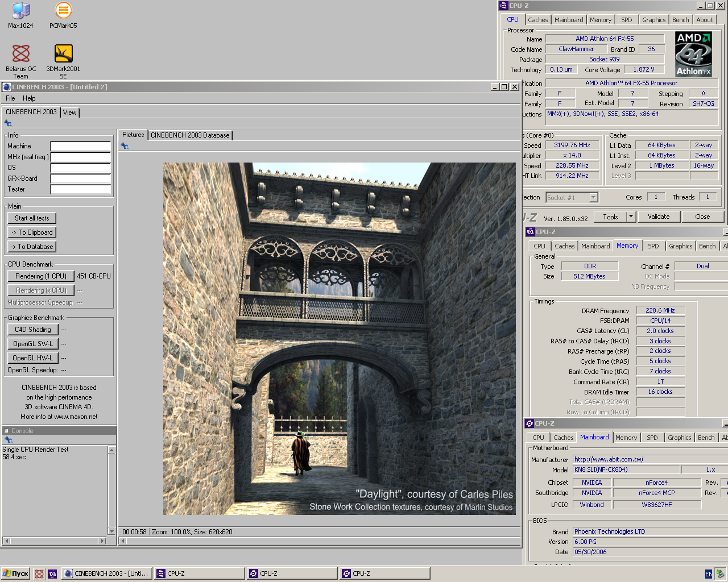Click the To Clipboard button

[32, 232]
